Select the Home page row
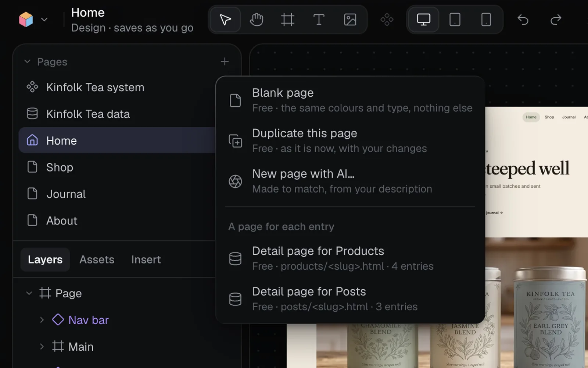Image resolution: width=588 pixels, height=368 pixels. [117, 140]
